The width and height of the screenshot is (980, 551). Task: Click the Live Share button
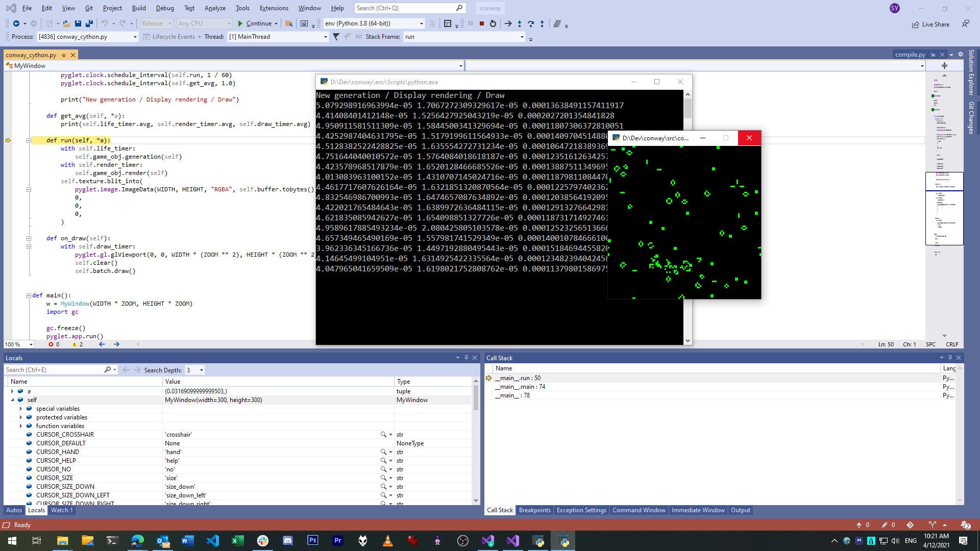click(x=930, y=24)
